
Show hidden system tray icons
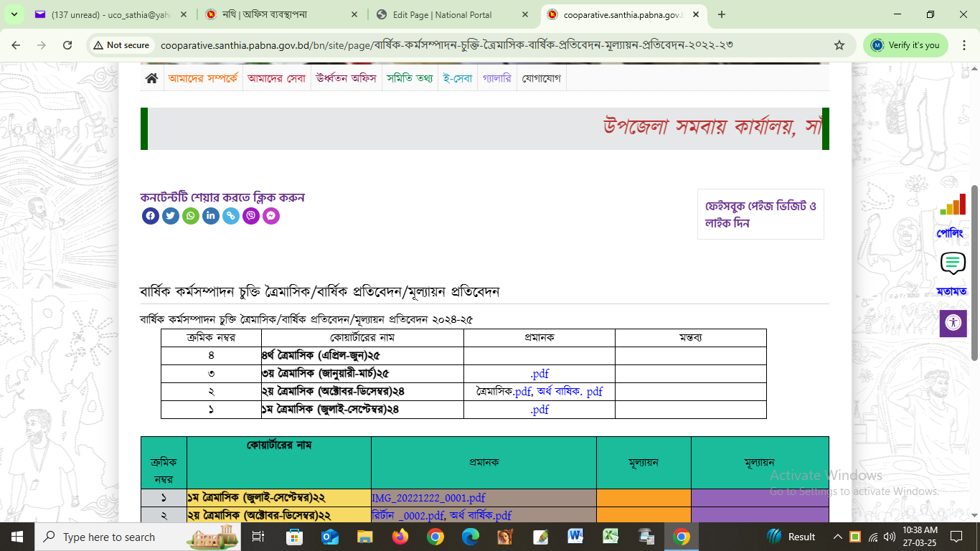pos(837,537)
